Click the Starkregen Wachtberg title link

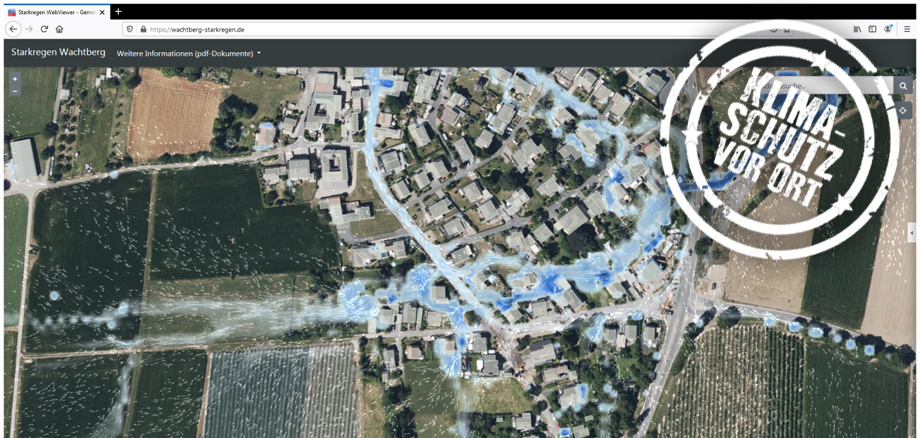click(x=58, y=52)
